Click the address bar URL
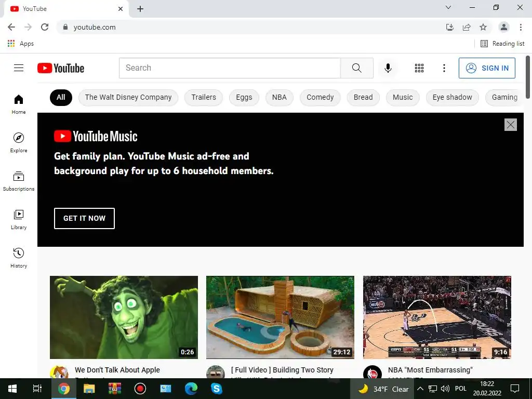This screenshot has width=532, height=399. coord(95,27)
